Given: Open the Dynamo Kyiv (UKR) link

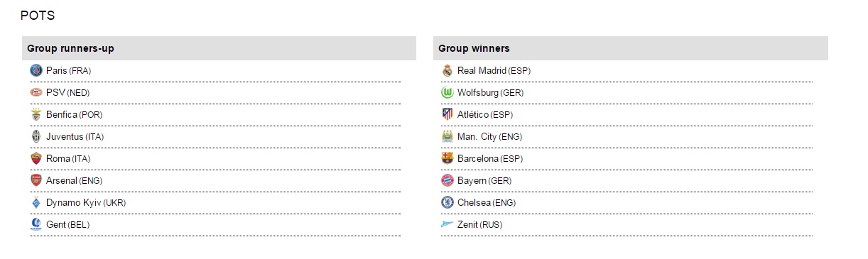Looking at the screenshot, I should [86, 203].
